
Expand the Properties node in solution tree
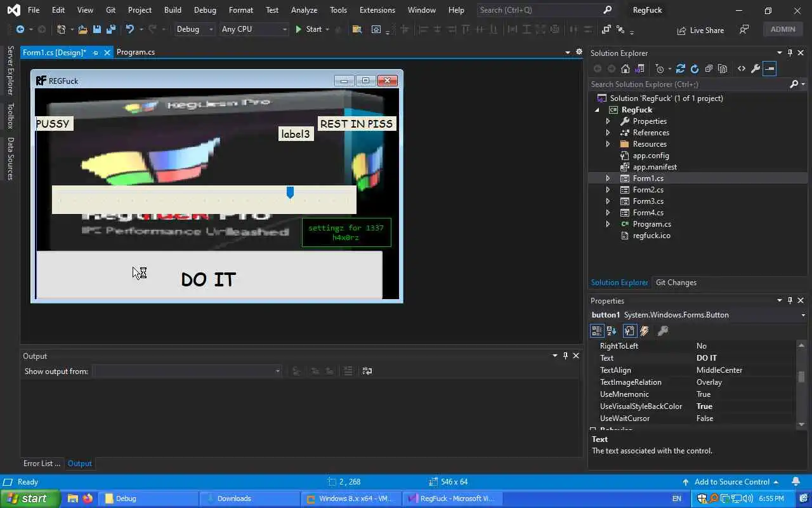coord(608,121)
